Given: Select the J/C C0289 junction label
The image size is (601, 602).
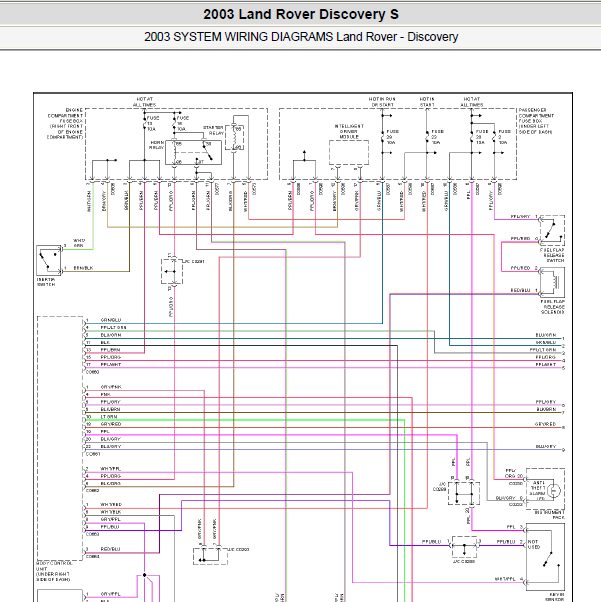Looking at the screenshot, I should [440, 486].
